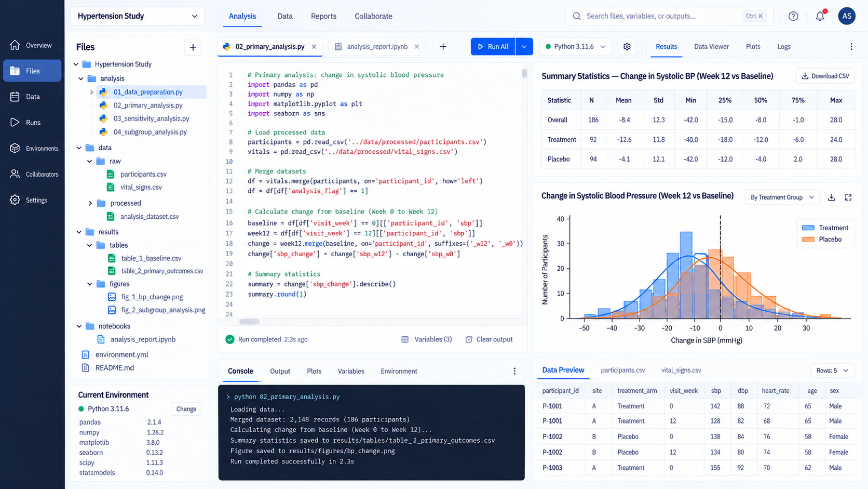The height and width of the screenshot is (489, 868).
Task: Collapse the notebooks folder
Action: 79,326
